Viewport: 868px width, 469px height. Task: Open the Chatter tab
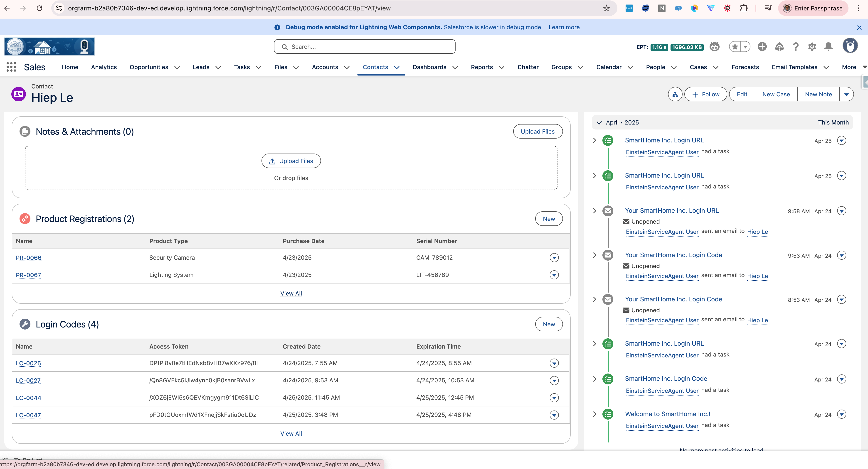[528, 67]
